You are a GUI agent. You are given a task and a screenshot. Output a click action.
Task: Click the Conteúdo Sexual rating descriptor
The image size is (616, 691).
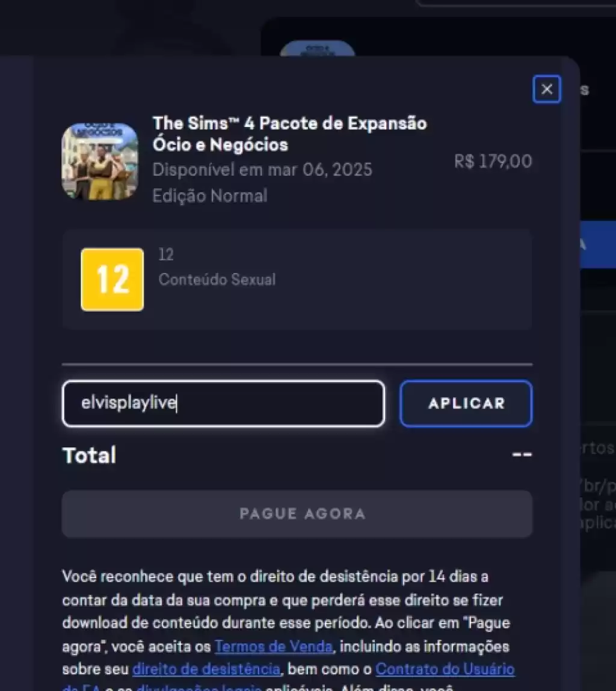pos(217,280)
